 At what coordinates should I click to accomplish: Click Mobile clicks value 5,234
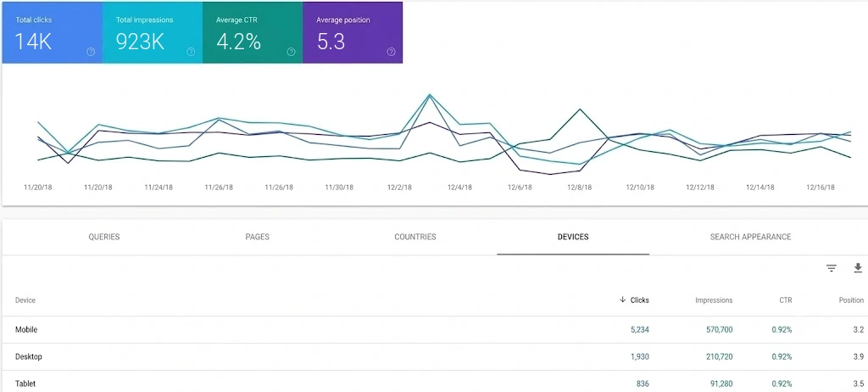tap(639, 330)
